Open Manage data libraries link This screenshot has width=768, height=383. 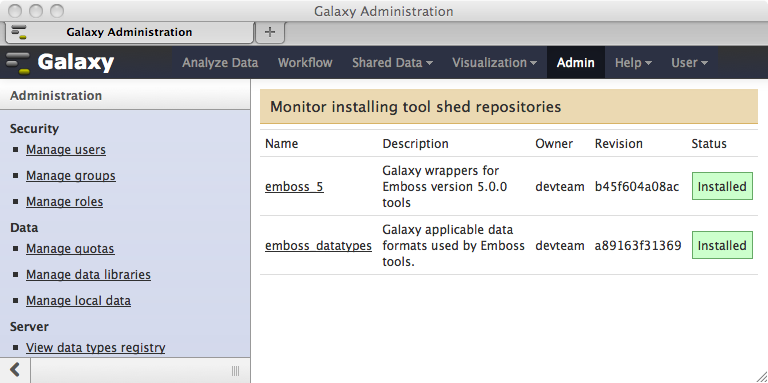[x=88, y=275]
